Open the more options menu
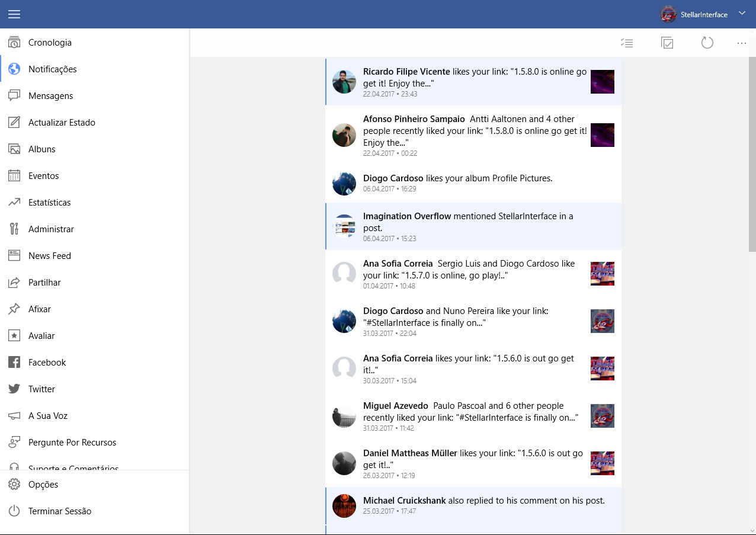Image resolution: width=756 pixels, height=535 pixels. click(741, 43)
